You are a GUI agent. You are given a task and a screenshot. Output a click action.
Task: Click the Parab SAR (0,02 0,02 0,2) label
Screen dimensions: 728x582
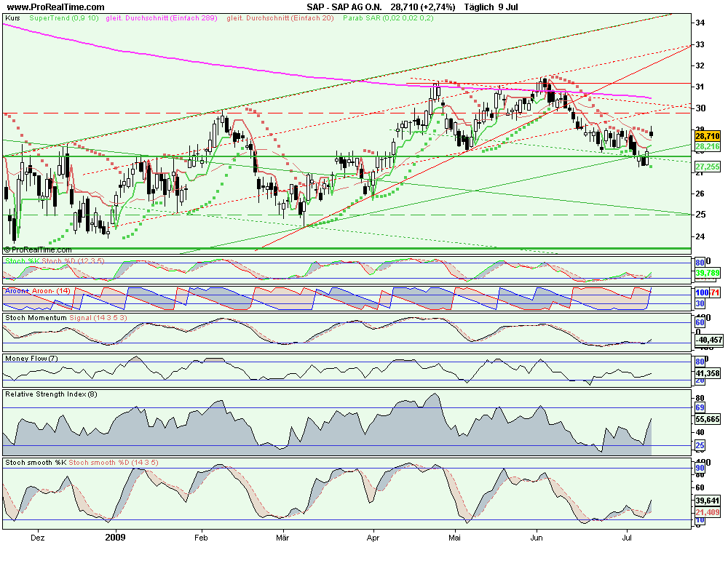point(388,18)
